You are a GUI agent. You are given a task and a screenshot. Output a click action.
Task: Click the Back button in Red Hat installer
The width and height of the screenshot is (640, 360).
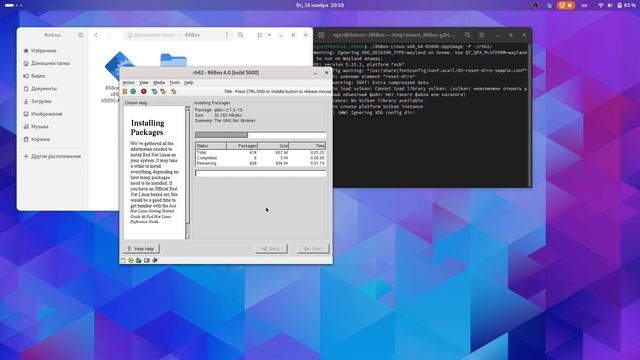271,249
